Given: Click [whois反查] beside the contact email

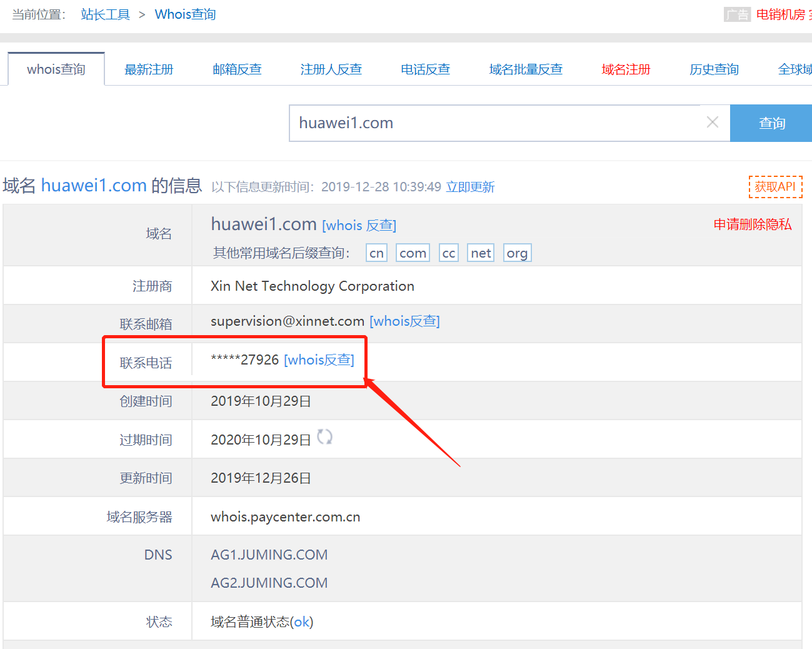Looking at the screenshot, I should click(404, 321).
